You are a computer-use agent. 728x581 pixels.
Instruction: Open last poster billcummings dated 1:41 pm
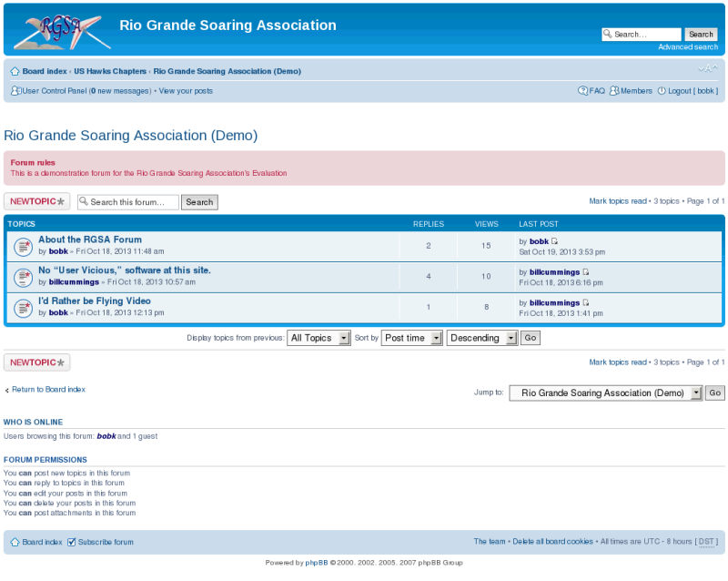pyautogui.click(x=554, y=302)
